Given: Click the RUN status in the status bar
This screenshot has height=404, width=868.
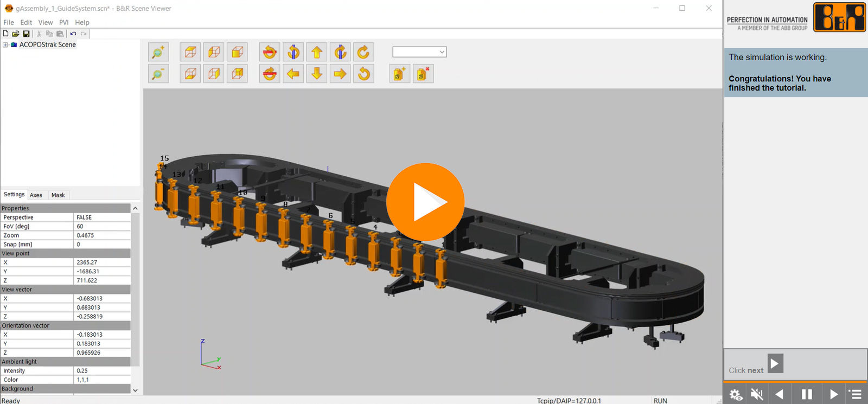Looking at the screenshot, I should 660,401.
